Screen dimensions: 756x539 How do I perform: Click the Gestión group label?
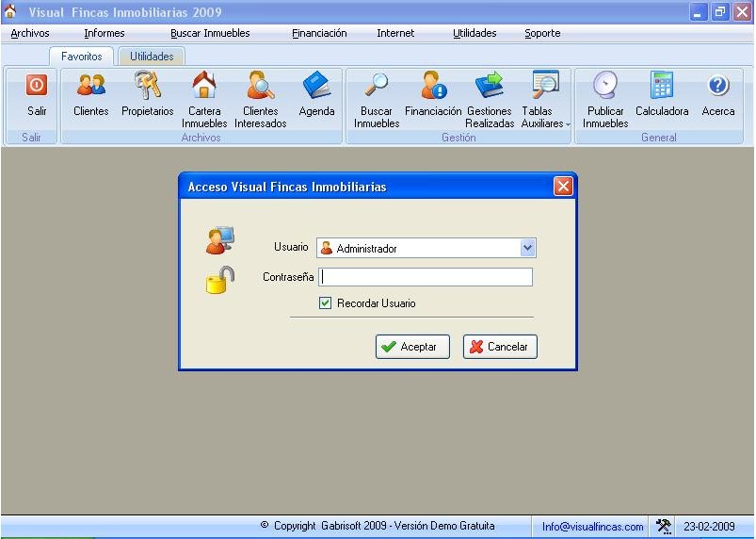pyautogui.click(x=458, y=138)
